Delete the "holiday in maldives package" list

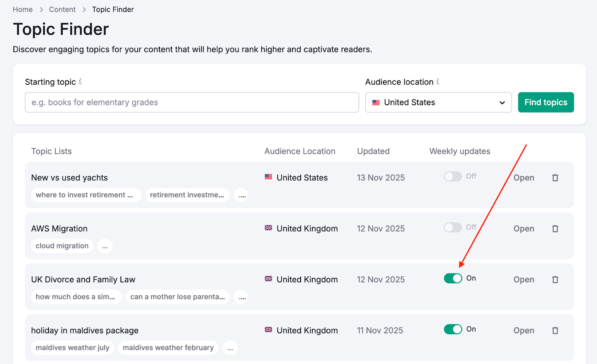click(x=555, y=330)
